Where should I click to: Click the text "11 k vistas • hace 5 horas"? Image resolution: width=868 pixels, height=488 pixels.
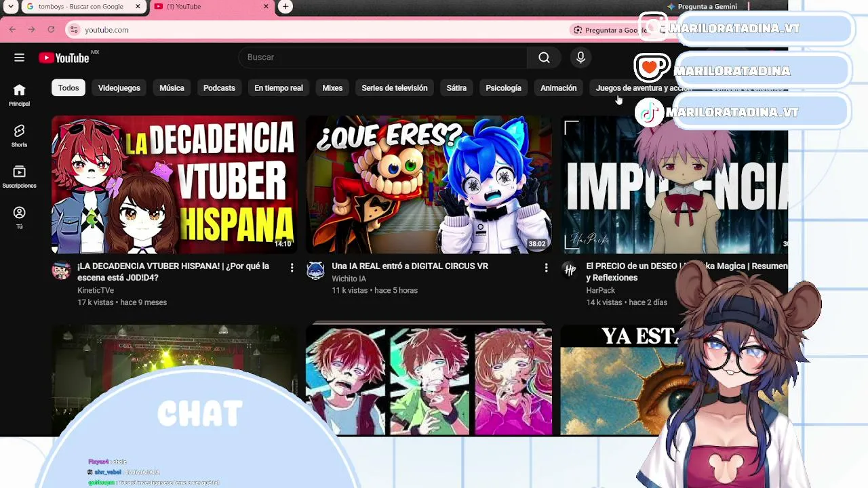click(x=374, y=290)
